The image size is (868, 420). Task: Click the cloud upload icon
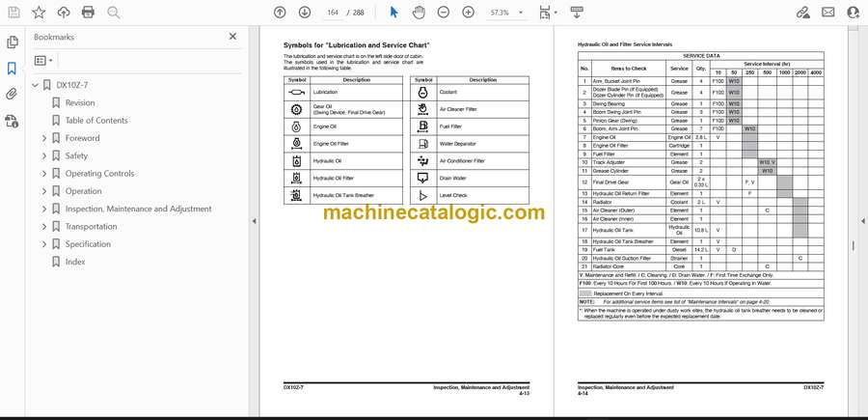click(64, 13)
